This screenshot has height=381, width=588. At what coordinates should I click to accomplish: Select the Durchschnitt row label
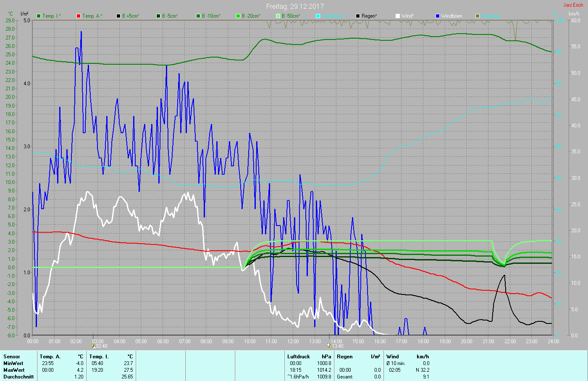click(18, 377)
